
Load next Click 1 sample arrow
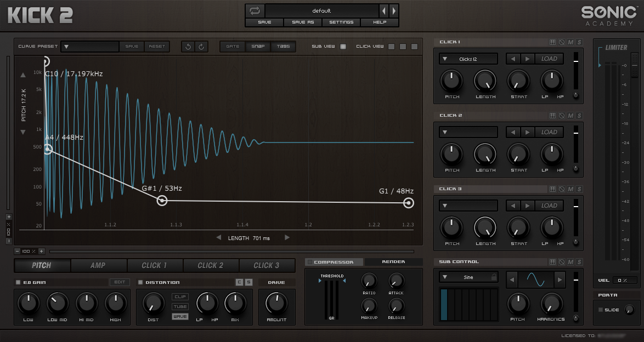point(527,59)
